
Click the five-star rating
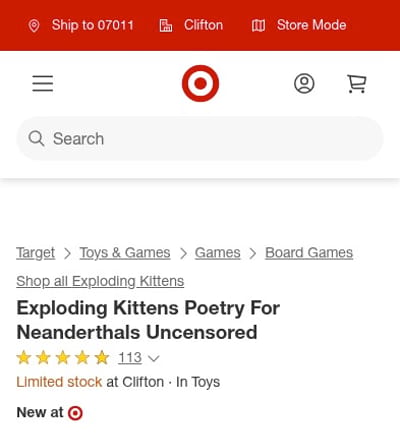coord(63,358)
